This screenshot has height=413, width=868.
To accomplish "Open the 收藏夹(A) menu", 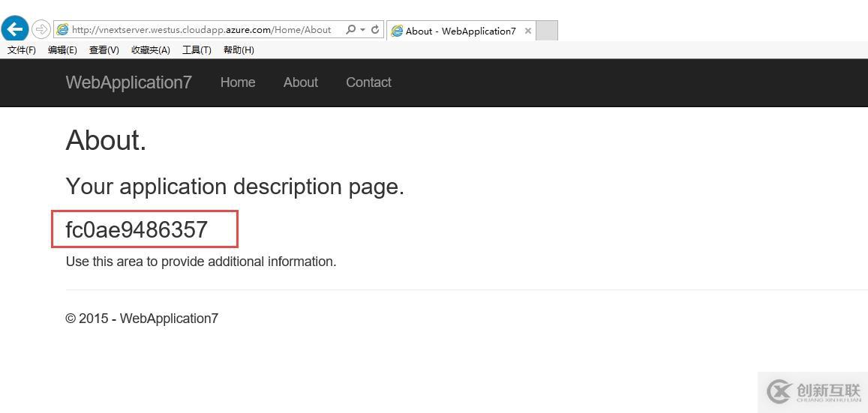I will (x=151, y=50).
